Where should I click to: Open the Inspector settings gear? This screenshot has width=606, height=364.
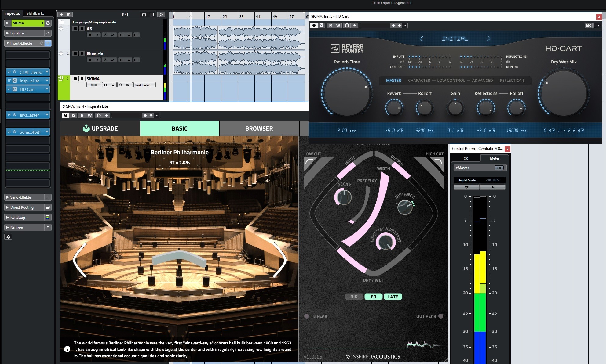(x=8, y=237)
